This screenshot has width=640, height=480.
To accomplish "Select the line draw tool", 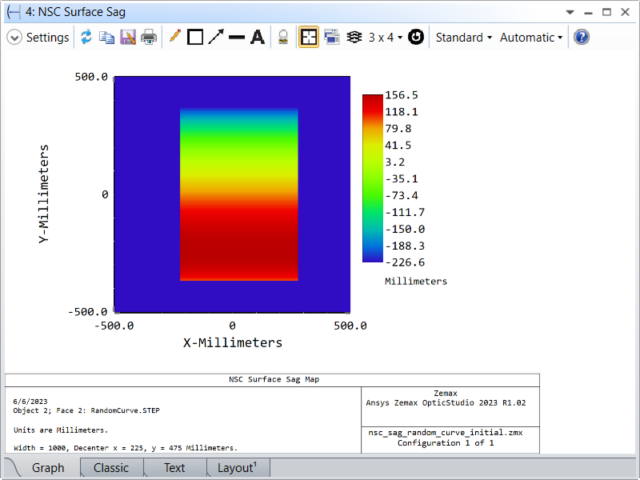I will [237, 38].
